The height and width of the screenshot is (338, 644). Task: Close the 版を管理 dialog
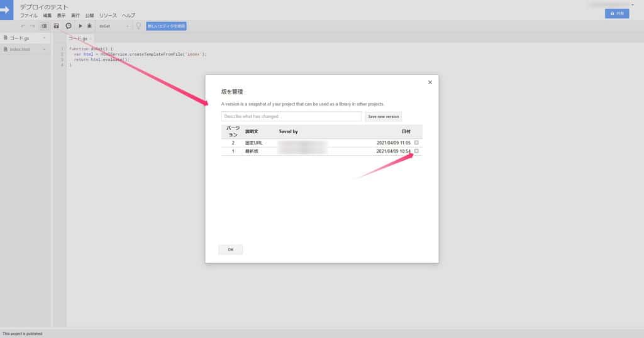tap(430, 82)
